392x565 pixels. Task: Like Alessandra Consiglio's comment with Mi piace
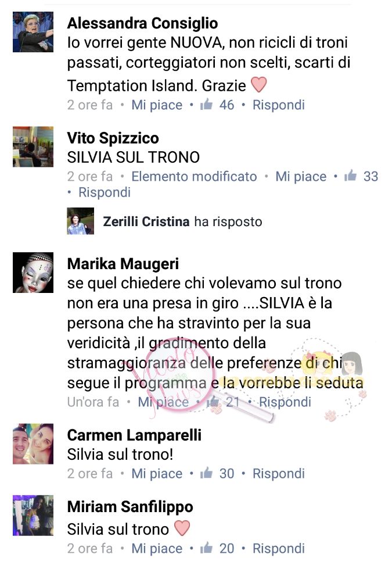(157, 105)
